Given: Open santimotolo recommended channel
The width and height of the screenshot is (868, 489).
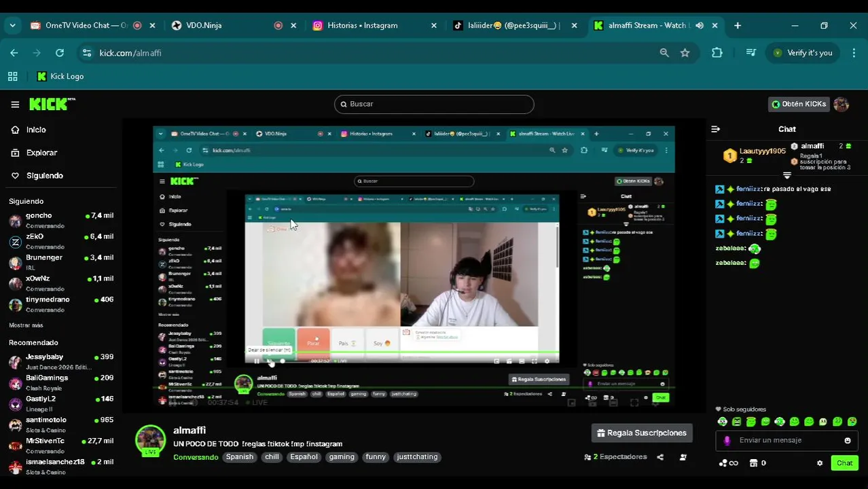Looking at the screenshot, I should [61, 425].
